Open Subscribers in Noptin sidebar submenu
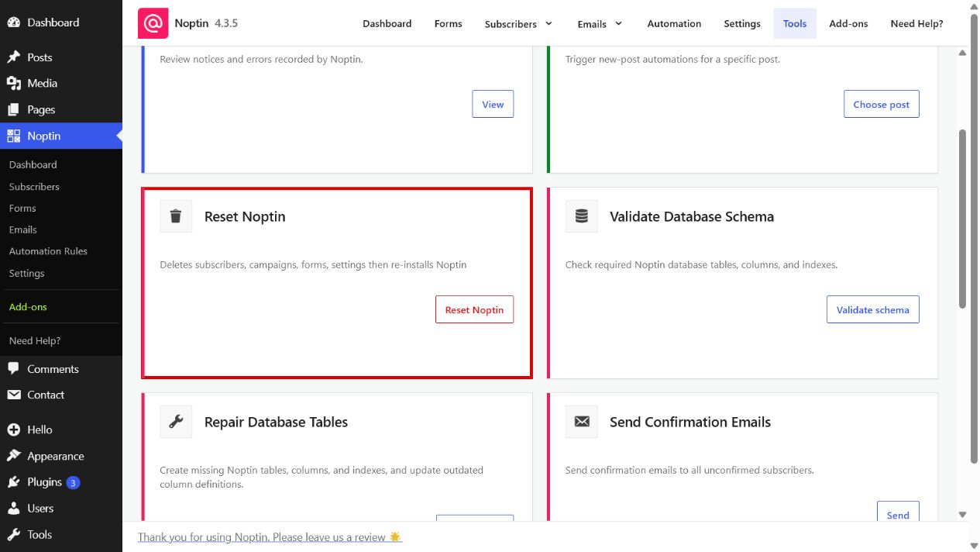 click(34, 186)
